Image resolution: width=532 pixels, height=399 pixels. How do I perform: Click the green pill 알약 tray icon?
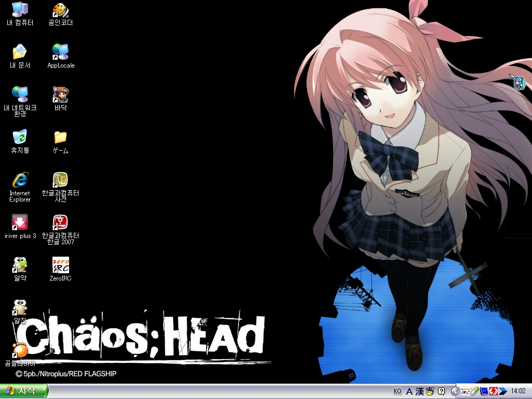474,392
